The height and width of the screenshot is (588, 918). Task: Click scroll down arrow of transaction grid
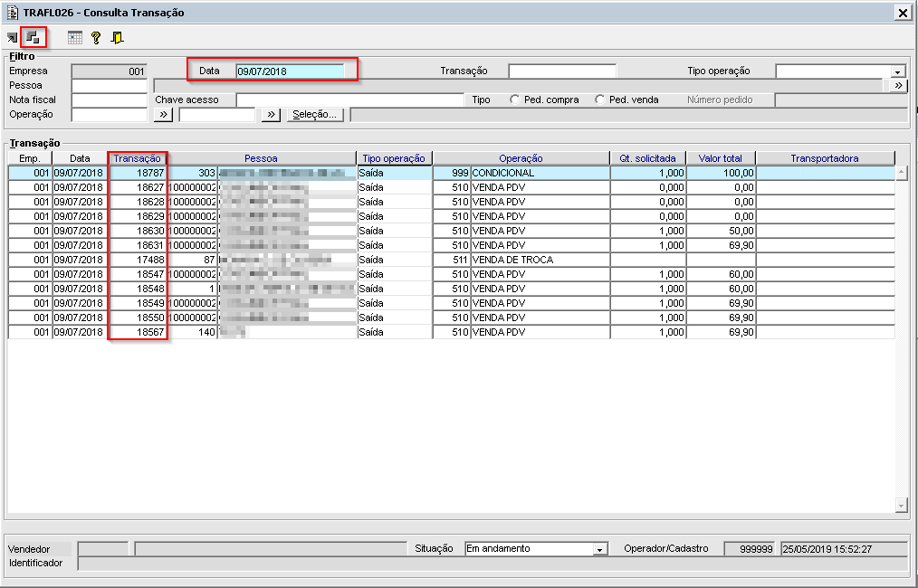902,506
